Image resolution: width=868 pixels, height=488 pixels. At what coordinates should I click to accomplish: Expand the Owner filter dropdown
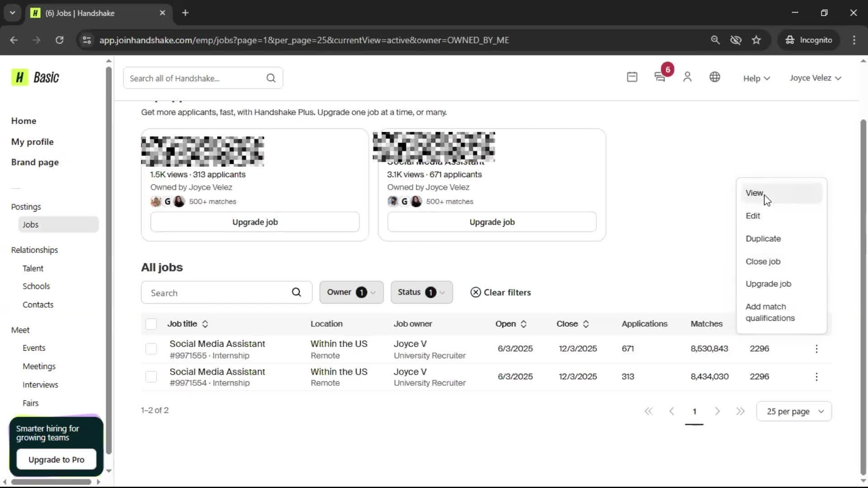[x=351, y=292]
